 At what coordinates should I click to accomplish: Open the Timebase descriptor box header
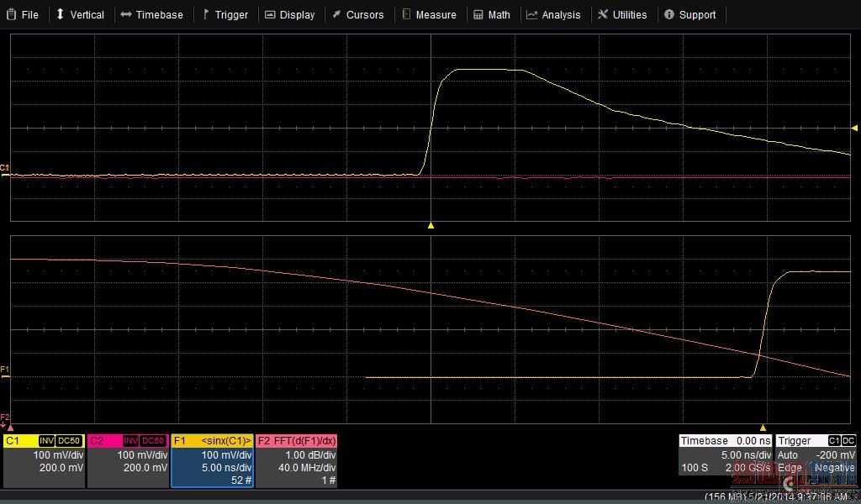click(726, 441)
